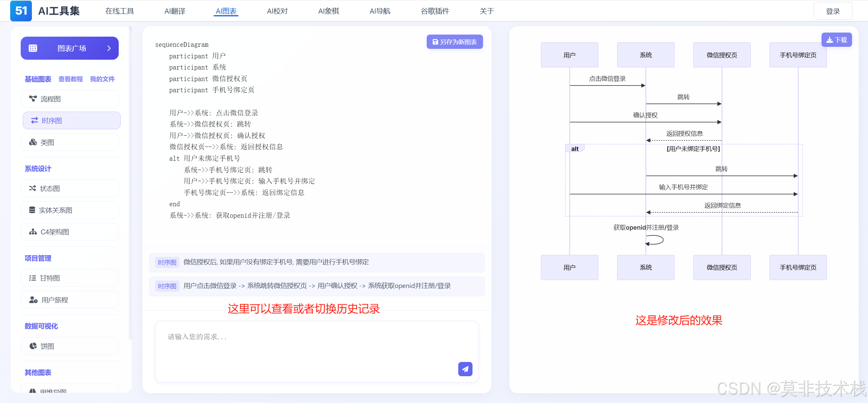Open the 谷歌插件 menu item

point(435,11)
